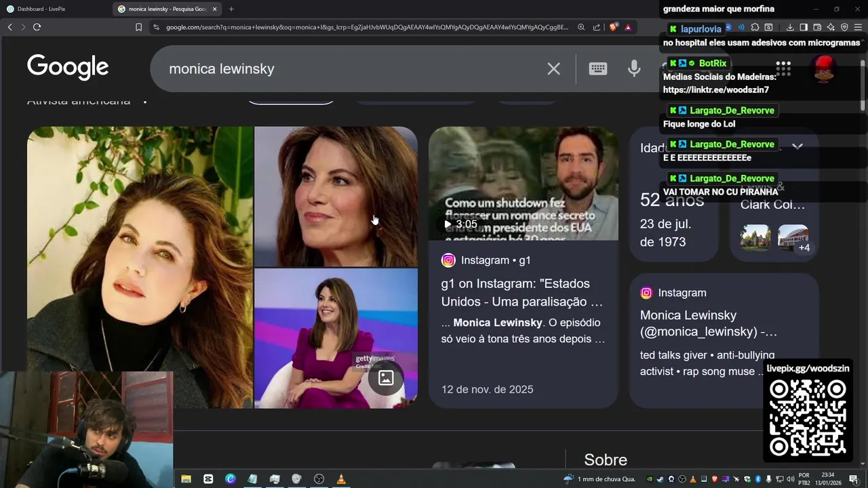This screenshot has width=868, height=488.
Task: Open the 'g1 on Instagram: Estados Unidos' link
Action: [522, 292]
